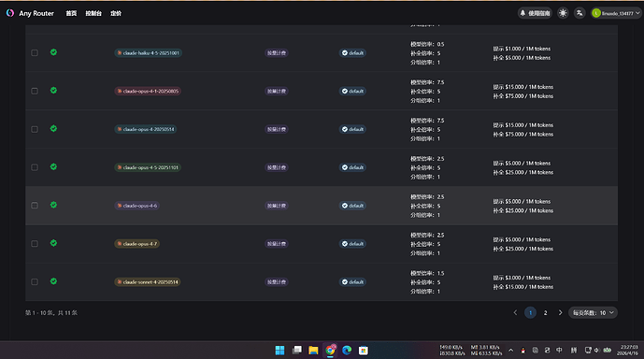
Task: Click the claude-opus-4-6 model tag
Action: click(136, 206)
